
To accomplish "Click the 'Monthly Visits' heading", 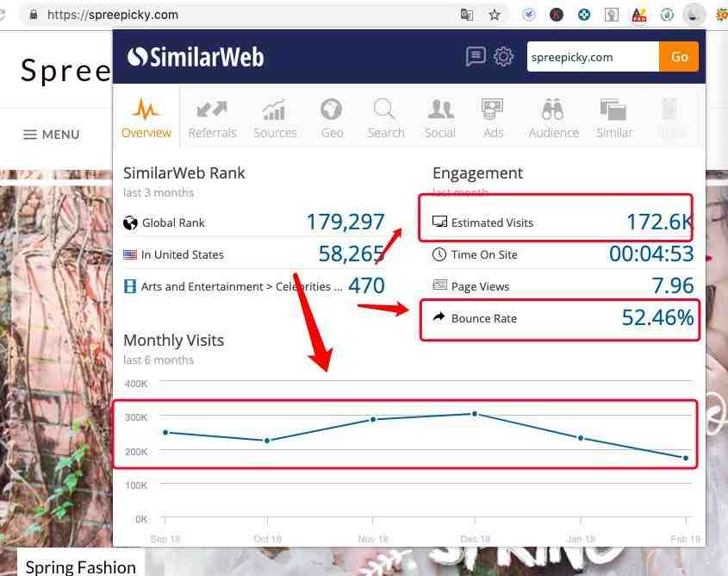I will [x=174, y=341].
